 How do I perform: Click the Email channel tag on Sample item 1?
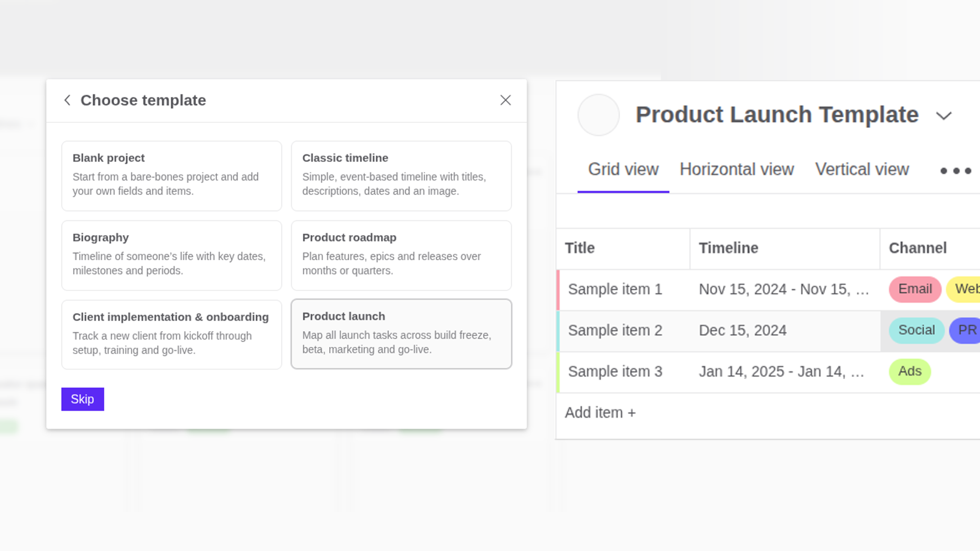[x=915, y=289]
